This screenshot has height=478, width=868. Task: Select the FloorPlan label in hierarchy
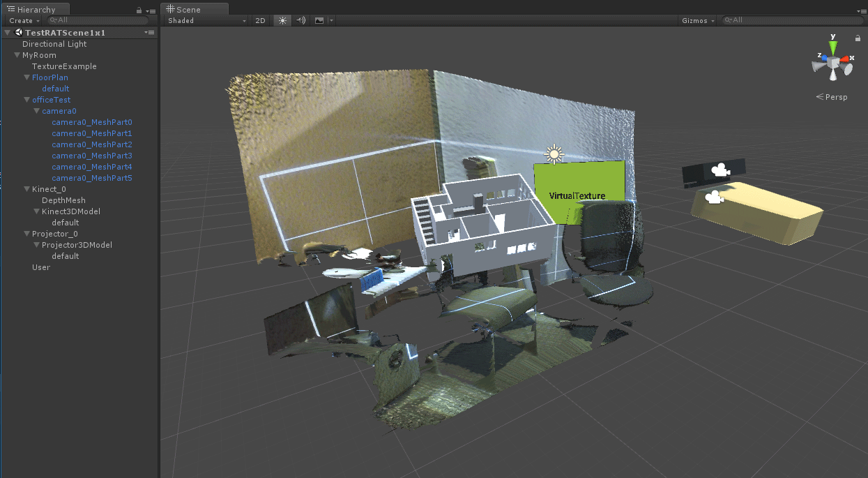(50, 77)
